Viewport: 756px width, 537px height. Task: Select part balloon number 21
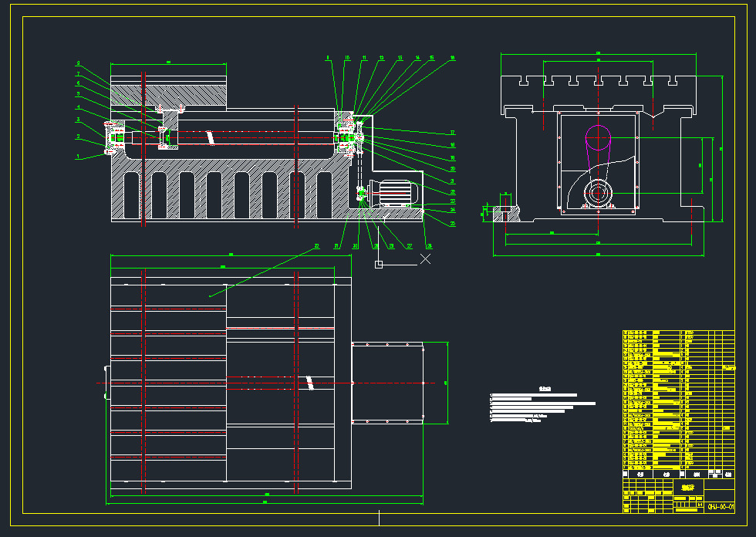pyautogui.click(x=452, y=182)
